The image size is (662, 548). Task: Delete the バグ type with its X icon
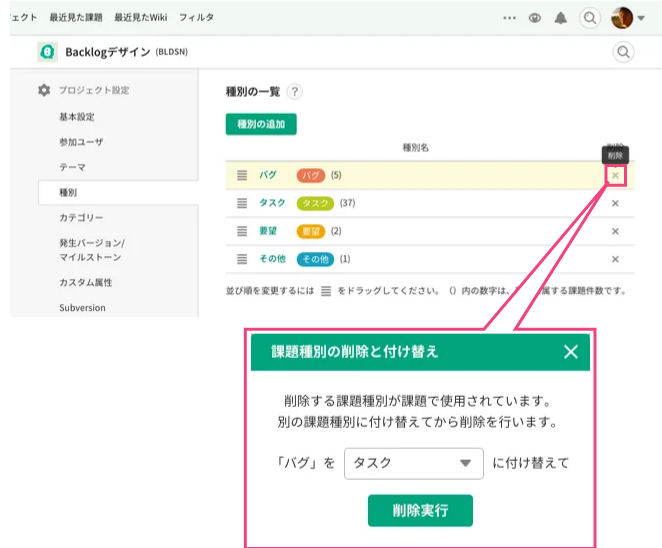coord(615,175)
